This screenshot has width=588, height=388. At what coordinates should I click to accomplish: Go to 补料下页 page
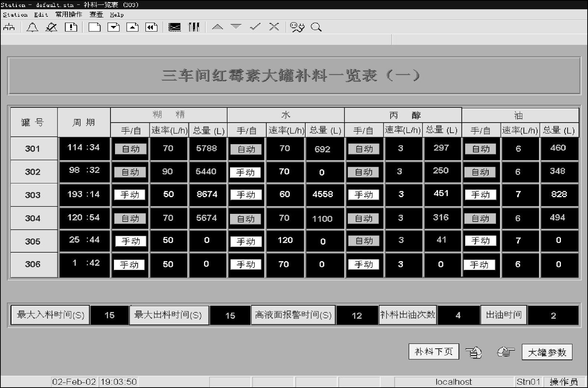pyautogui.click(x=434, y=351)
